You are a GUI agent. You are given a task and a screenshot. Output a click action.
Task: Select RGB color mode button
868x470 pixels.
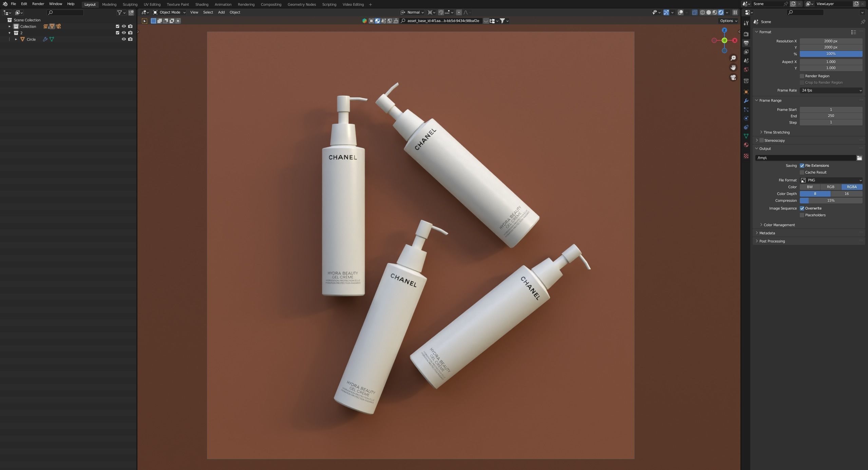click(831, 187)
